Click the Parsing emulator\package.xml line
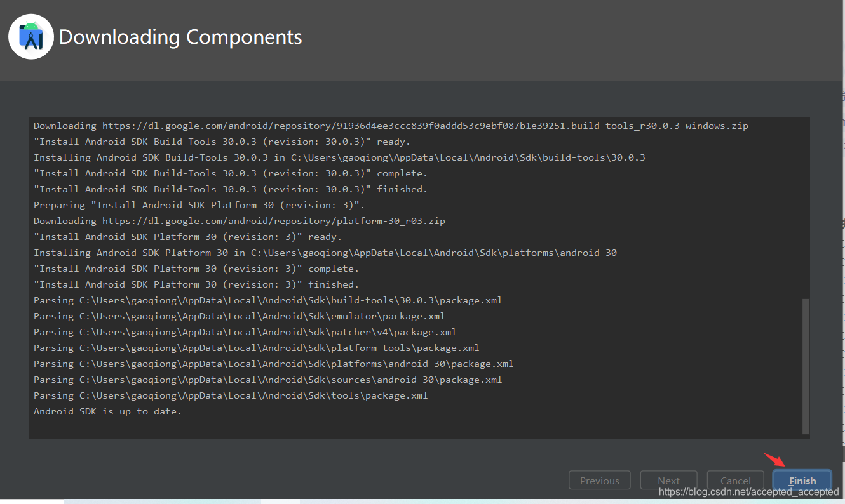Viewport: 845px width, 504px height. (240, 316)
